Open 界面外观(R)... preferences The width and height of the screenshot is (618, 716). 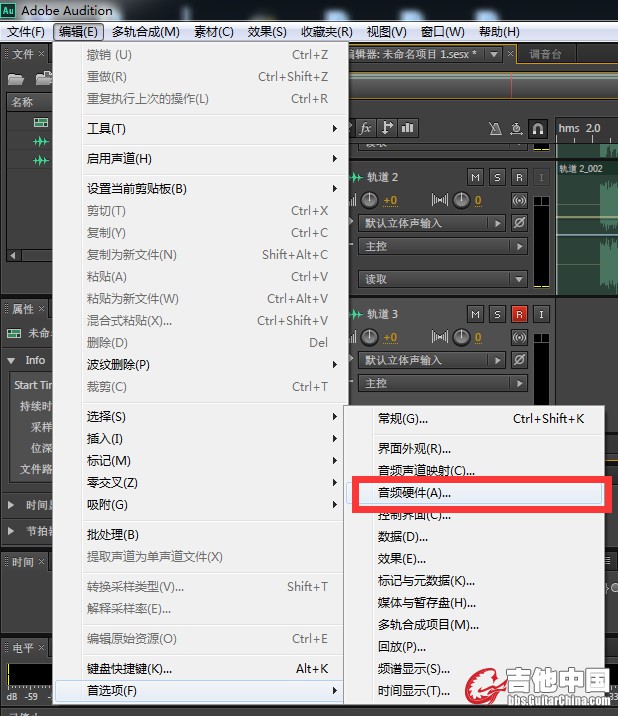coord(475,449)
